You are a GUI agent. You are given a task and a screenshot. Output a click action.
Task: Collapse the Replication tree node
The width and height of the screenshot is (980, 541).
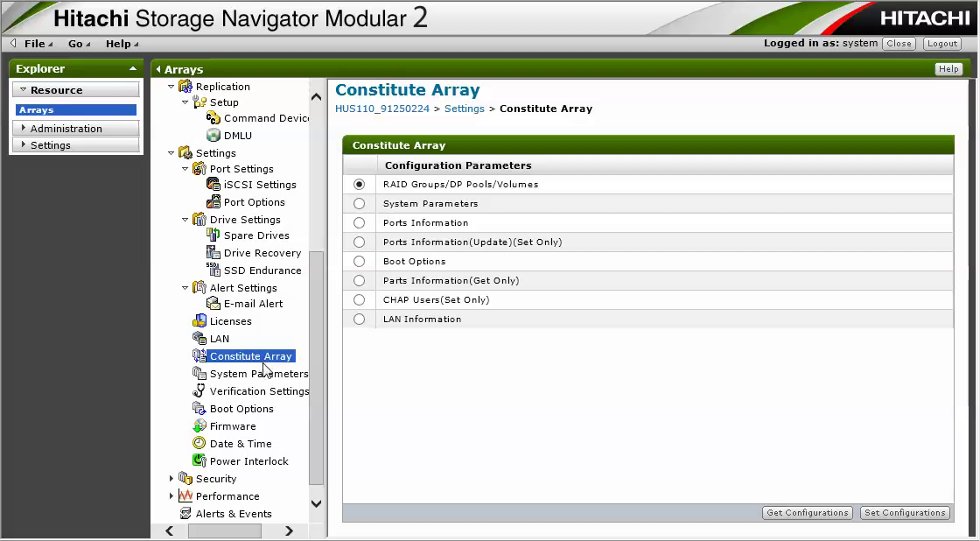(x=171, y=87)
